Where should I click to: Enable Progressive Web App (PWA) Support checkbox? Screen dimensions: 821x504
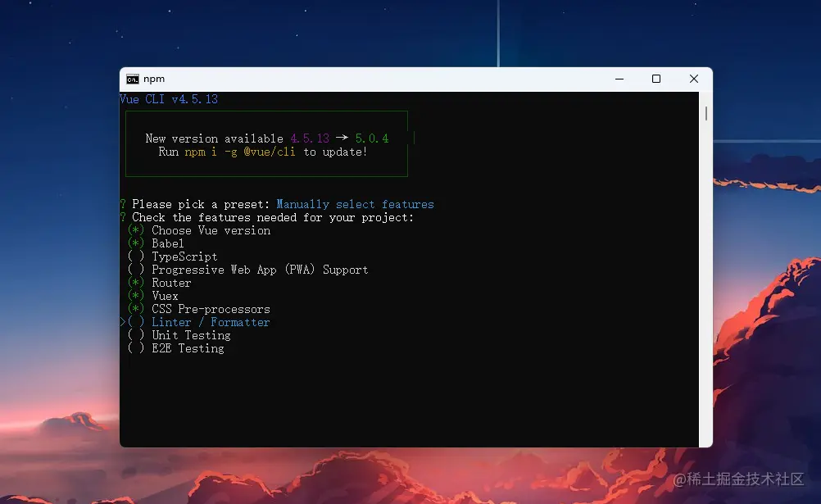(136, 270)
